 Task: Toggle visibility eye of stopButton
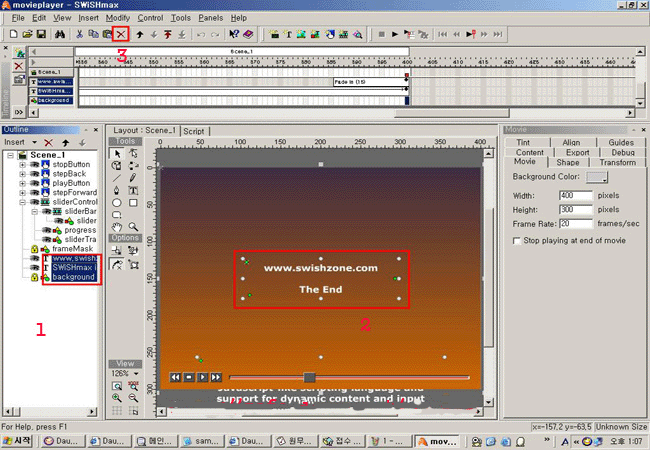[x=35, y=165]
